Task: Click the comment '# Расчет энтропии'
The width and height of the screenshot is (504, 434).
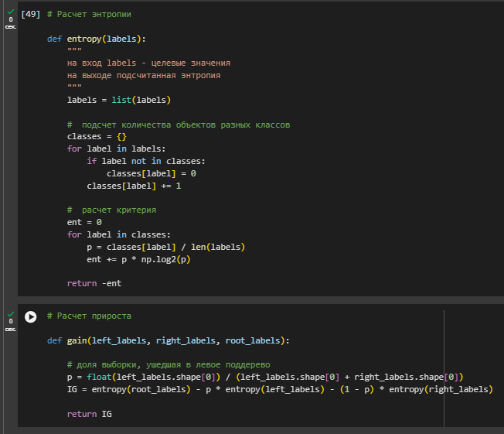Action: click(89, 14)
